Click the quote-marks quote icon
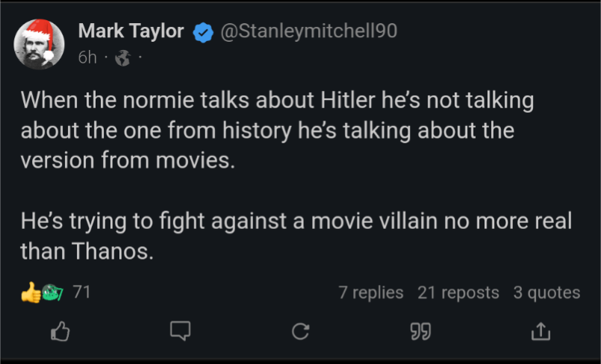601x364 pixels. point(421,331)
